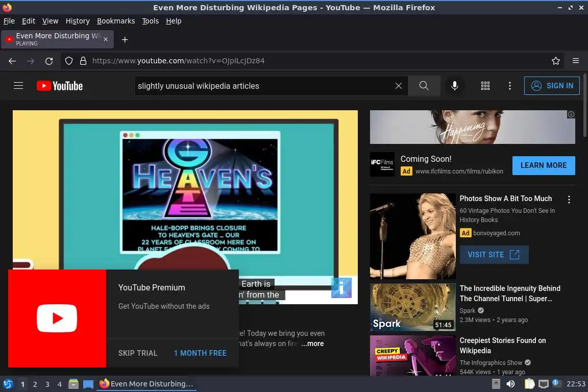
Task: Open the display tray icon
Action: tap(544, 384)
